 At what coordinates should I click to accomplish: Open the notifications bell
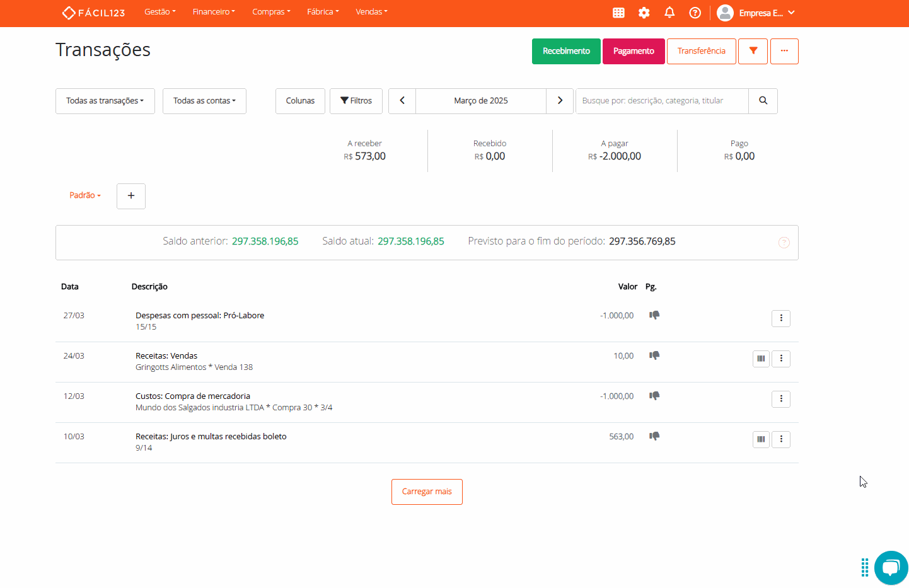(x=669, y=13)
